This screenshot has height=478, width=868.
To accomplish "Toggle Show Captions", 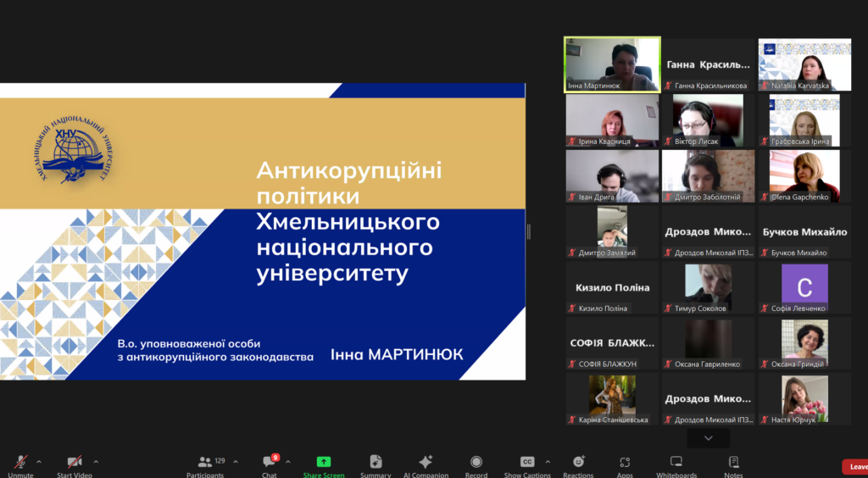I will click(526, 463).
